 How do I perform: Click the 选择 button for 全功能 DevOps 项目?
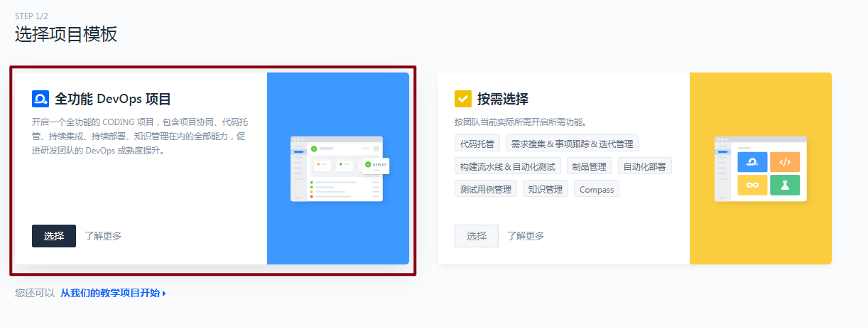tap(54, 236)
